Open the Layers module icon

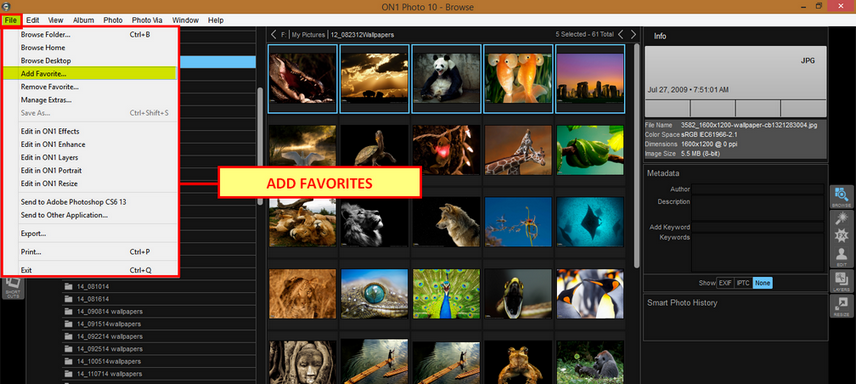pyautogui.click(x=841, y=281)
